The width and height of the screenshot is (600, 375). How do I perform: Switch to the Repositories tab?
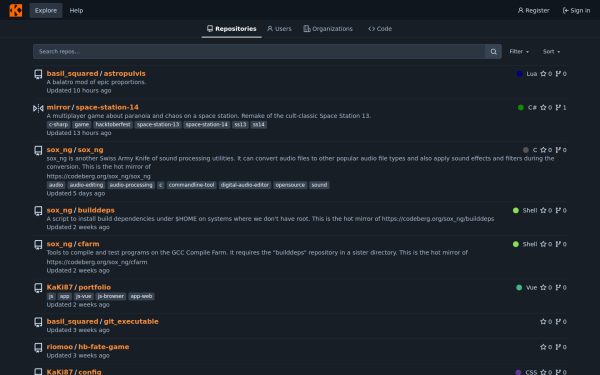tap(232, 29)
